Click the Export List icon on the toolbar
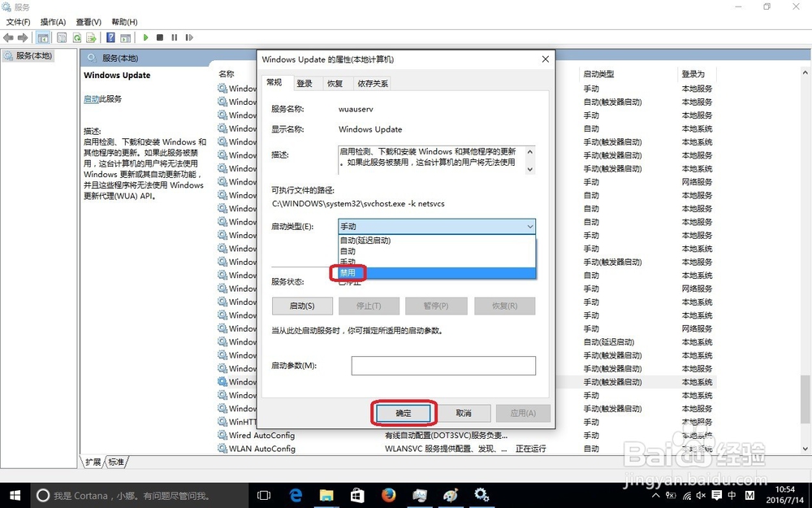This screenshot has height=508, width=812. pos(93,37)
